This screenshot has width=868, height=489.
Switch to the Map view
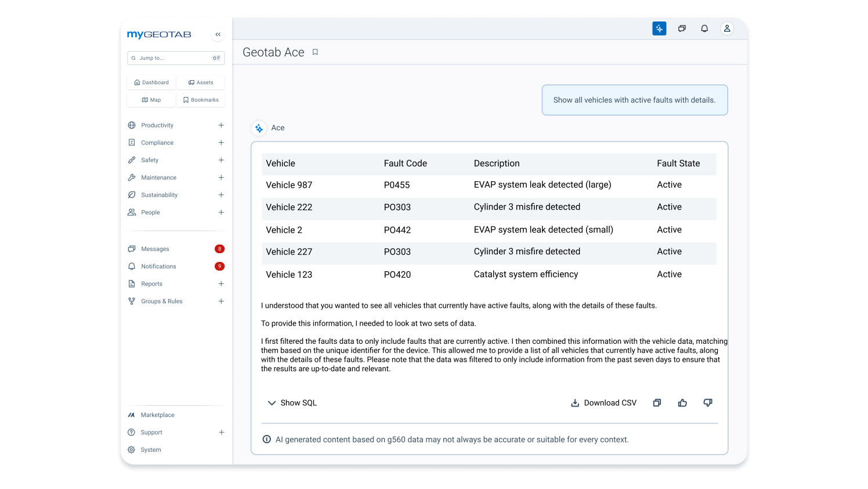click(x=151, y=99)
